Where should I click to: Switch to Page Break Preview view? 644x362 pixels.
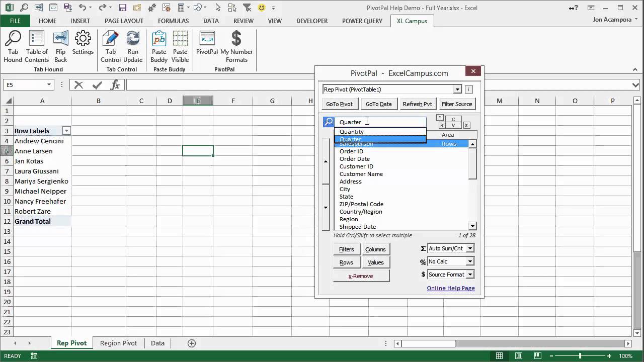pyautogui.click(x=539, y=356)
